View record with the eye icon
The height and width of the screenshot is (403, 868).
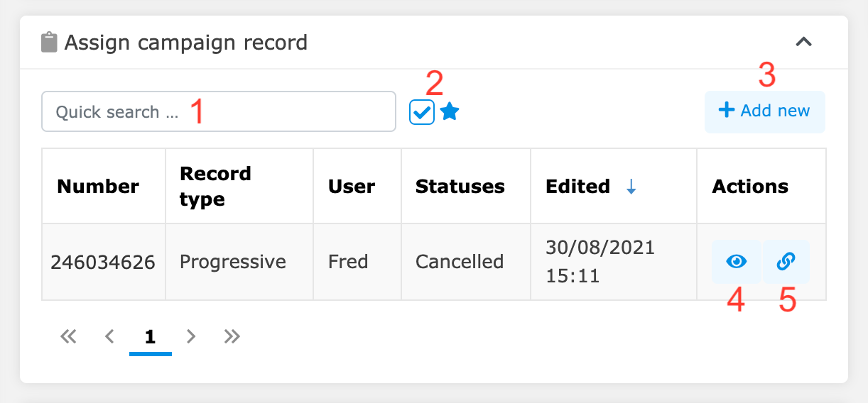click(x=737, y=262)
